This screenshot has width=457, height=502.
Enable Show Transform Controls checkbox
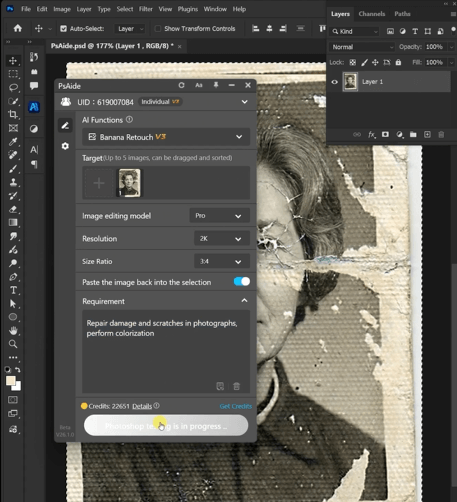tap(158, 29)
